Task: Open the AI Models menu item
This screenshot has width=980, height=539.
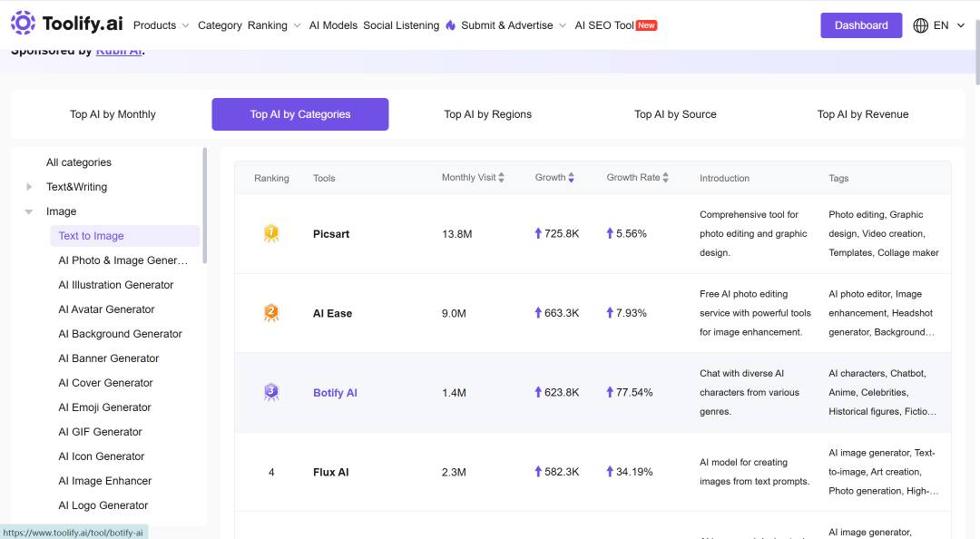Action: (333, 25)
